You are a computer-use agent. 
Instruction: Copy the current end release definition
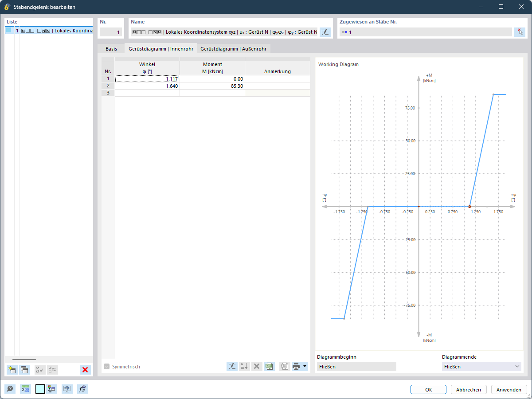24,369
